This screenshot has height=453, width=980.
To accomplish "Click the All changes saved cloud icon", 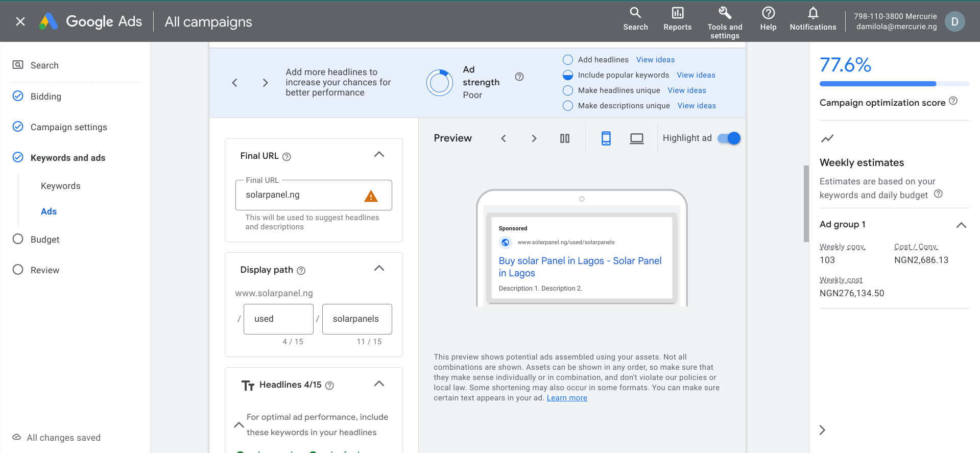I will pos(17,437).
